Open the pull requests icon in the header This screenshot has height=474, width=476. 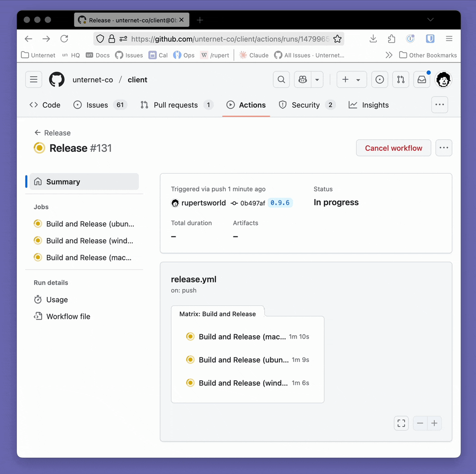(401, 79)
